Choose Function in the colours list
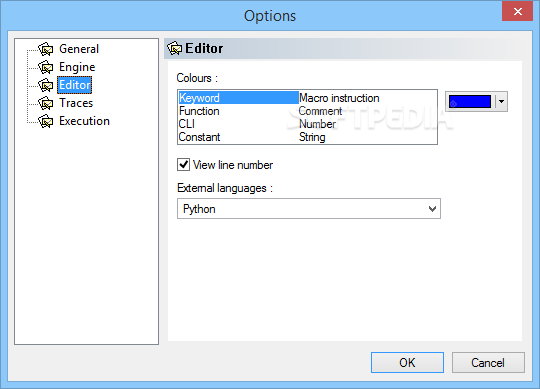Viewport: 540px width, 389px height. tap(199, 111)
